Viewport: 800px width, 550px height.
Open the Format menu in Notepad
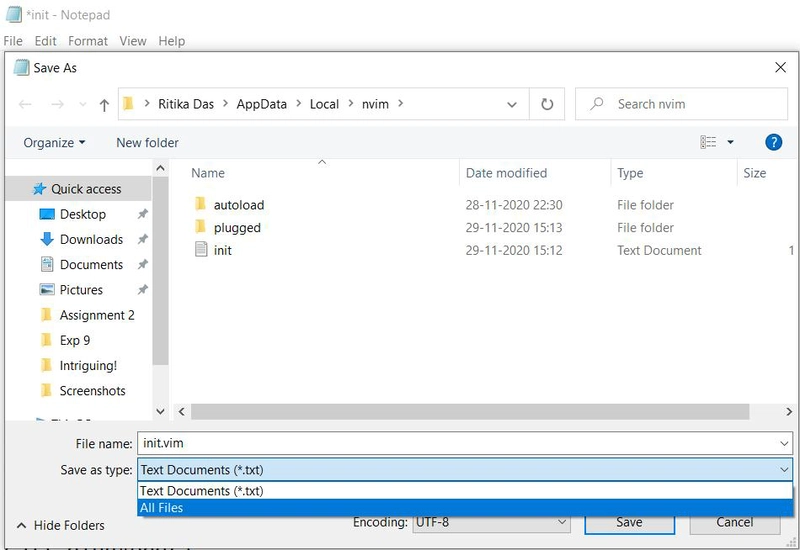point(88,41)
